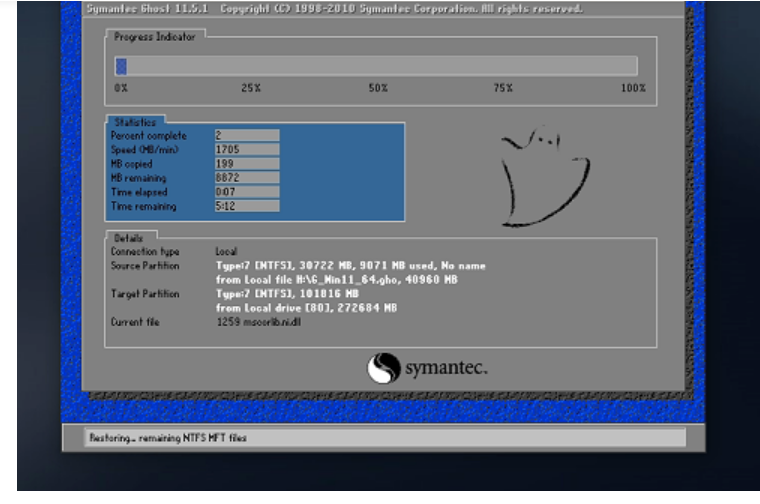
Task: Click 'from Local drive [80]' text line
Action: (x=306, y=308)
